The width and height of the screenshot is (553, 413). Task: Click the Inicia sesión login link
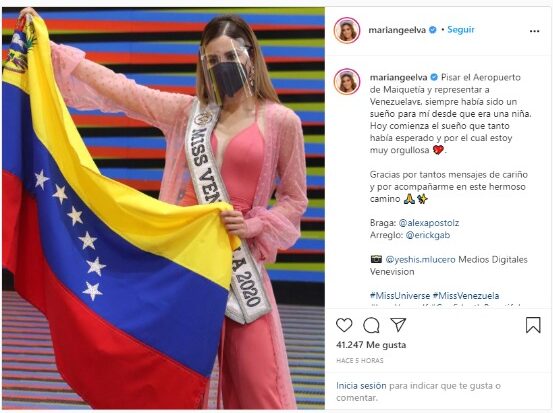361,386
